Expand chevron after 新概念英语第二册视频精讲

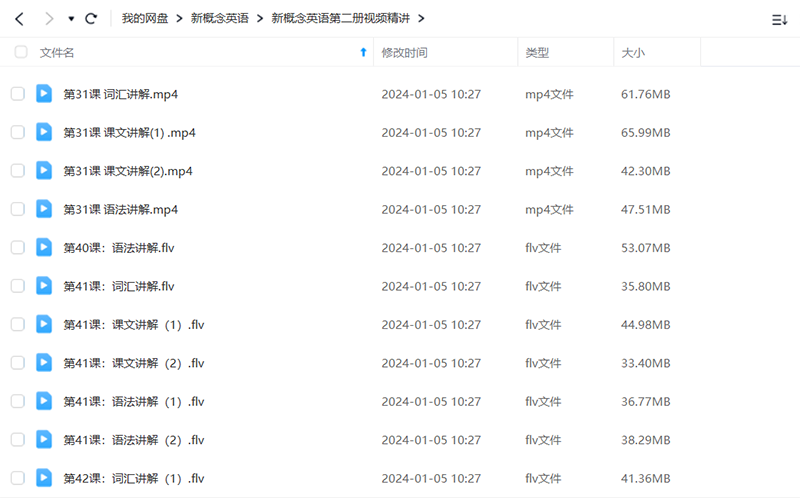tap(421, 19)
